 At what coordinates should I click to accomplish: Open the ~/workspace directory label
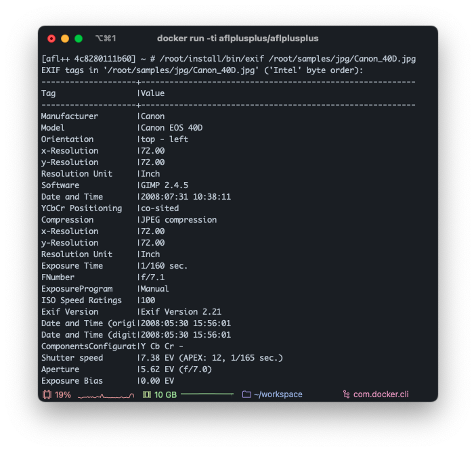pos(278,394)
